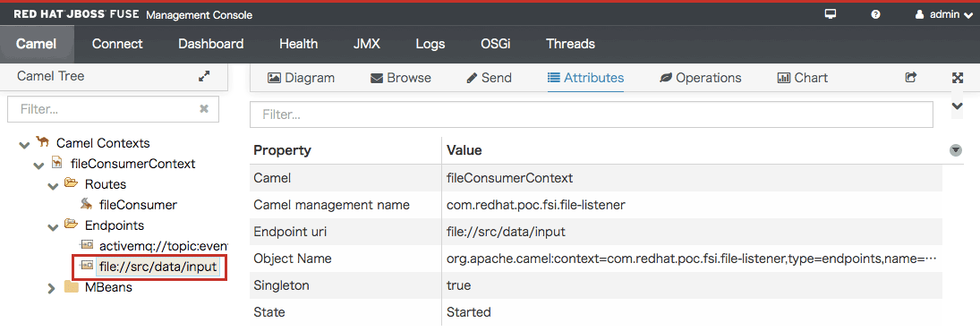Collapse the Routes folder
This screenshot has height=331, width=980.
click(x=53, y=185)
